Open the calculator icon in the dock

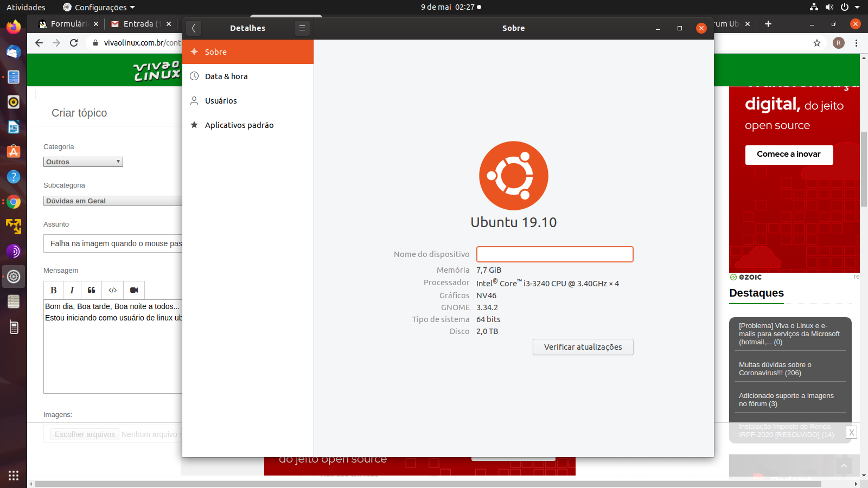point(14,327)
